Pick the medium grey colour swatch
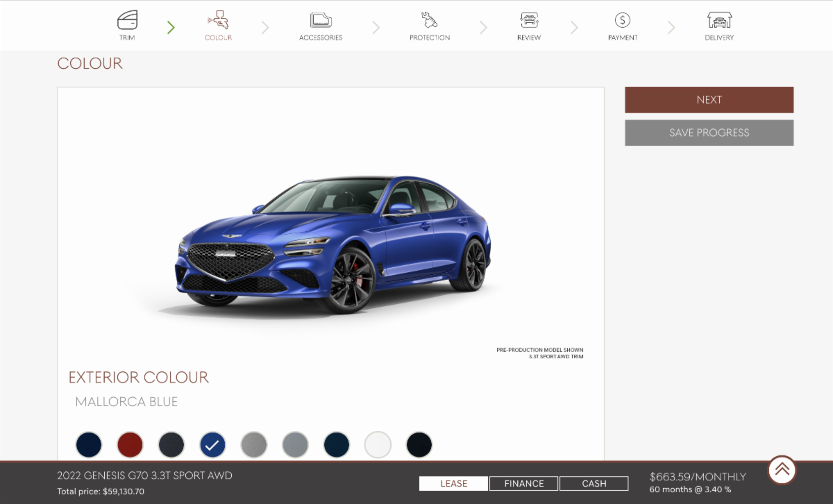This screenshot has height=504, width=833. pyautogui.click(x=254, y=445)
